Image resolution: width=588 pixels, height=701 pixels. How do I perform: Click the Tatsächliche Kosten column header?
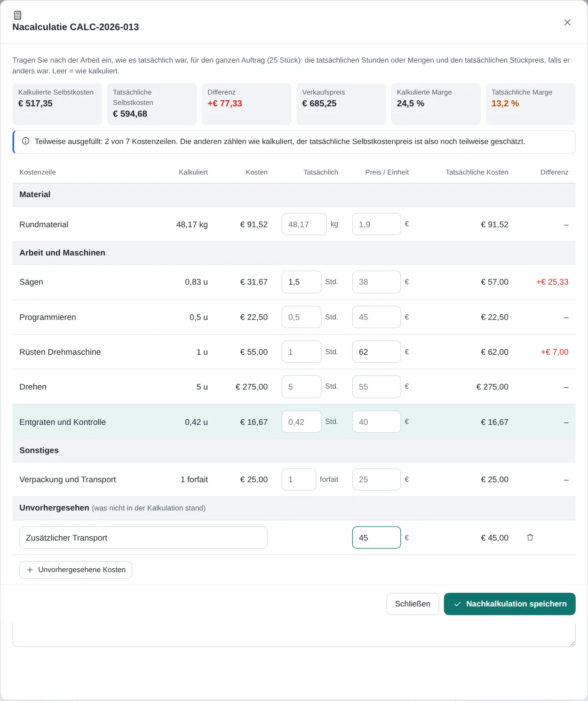[x=477, y=172]
